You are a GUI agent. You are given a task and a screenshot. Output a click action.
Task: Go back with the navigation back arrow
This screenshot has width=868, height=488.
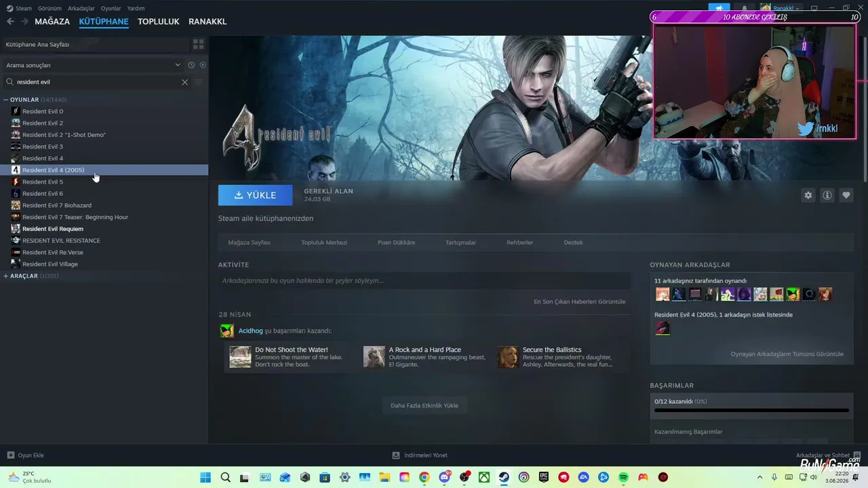pos(10,22)
